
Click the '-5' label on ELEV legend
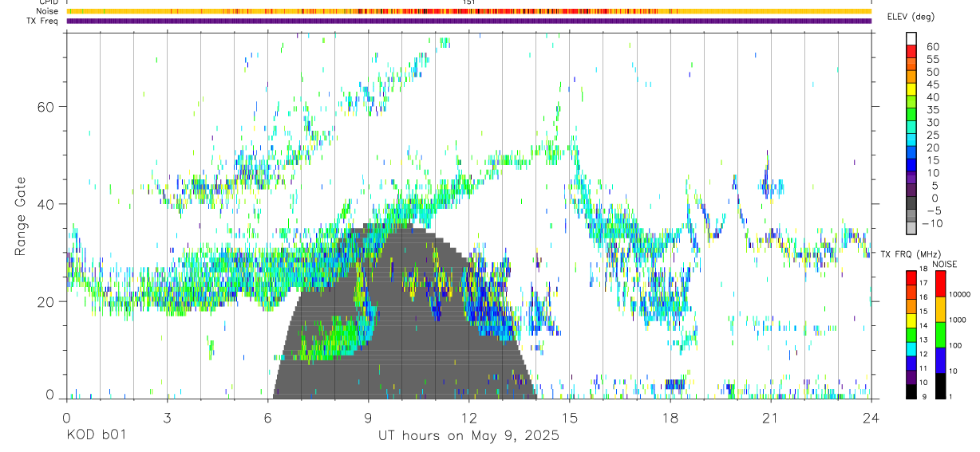click(933, 210)
